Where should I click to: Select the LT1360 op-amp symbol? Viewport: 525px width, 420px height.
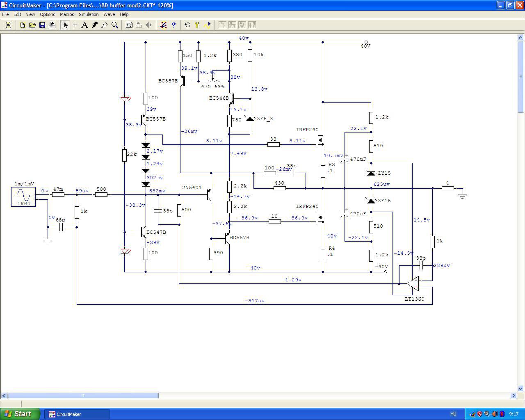click(413, 283)
